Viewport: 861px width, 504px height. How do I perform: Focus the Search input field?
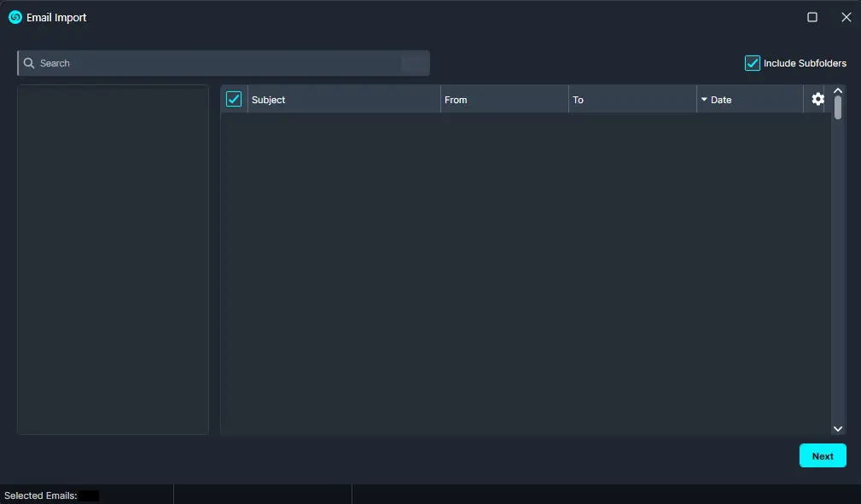point(224,63)
